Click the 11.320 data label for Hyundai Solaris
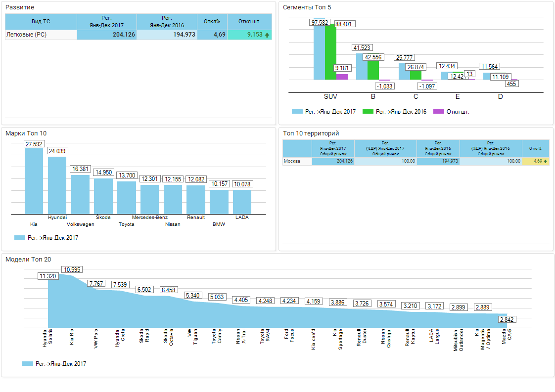 tap(48, 276)
